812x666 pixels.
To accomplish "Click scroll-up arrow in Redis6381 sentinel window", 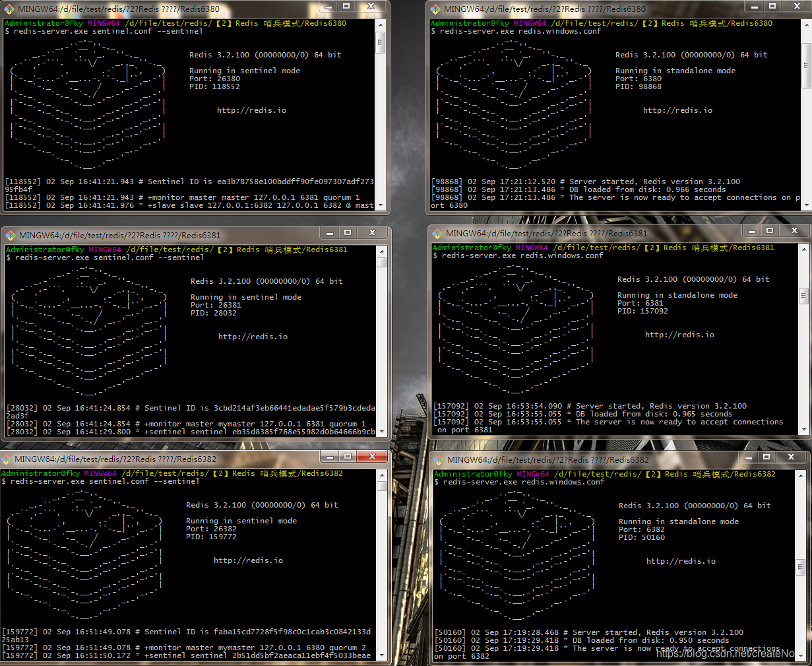I will (382, 251).
